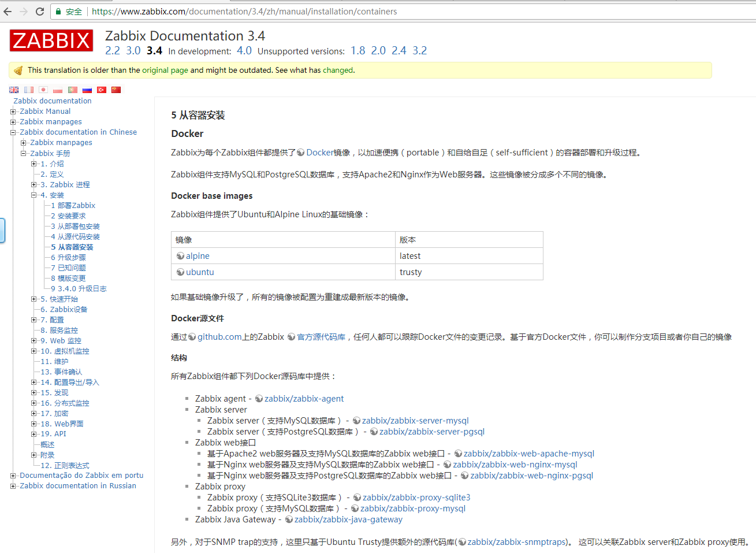Switch to documentation version 4.0
756x553 pixels.
pyautogui.click(x=244, y=51)
